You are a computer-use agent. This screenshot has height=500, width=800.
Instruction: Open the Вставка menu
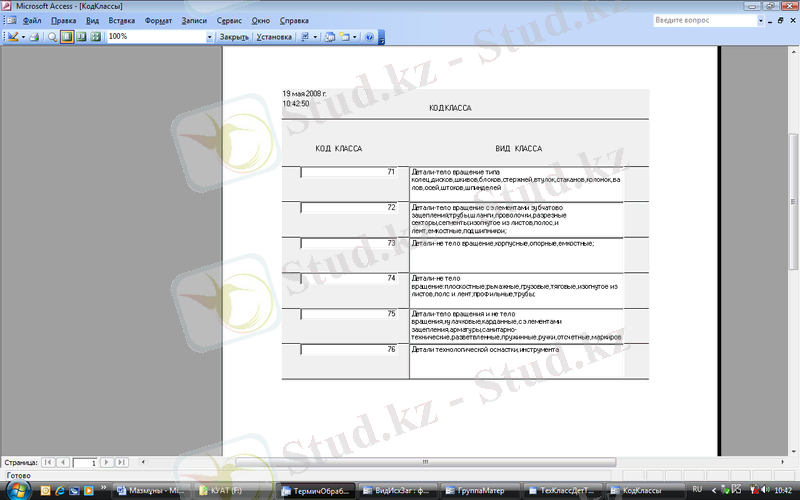[x=121, y=21]
